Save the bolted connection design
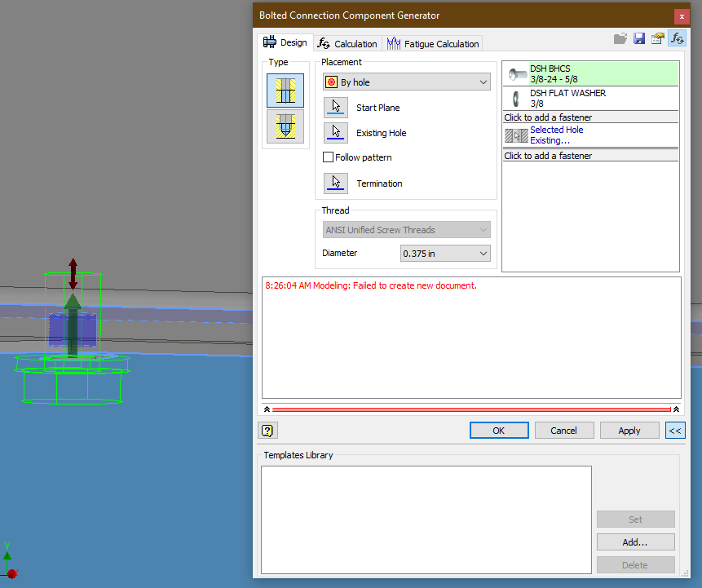The image size is (702, 588). pos(639,38)
